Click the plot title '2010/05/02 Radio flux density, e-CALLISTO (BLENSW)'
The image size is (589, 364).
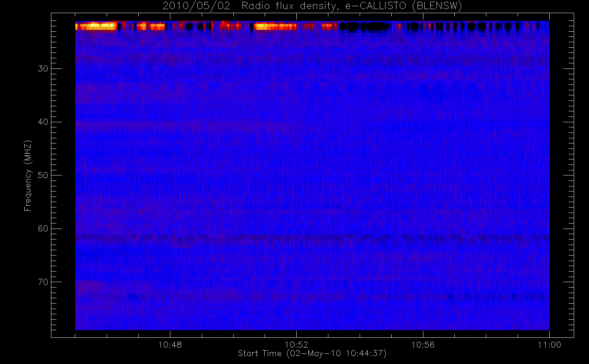pyautogui.click(x=312, y=6)
